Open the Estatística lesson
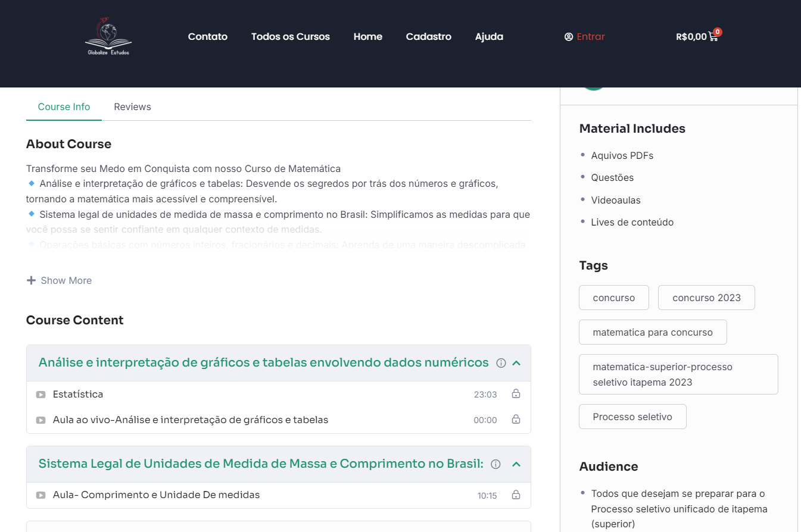Screen dimensions: 801x532 click(x=78, y=394)
